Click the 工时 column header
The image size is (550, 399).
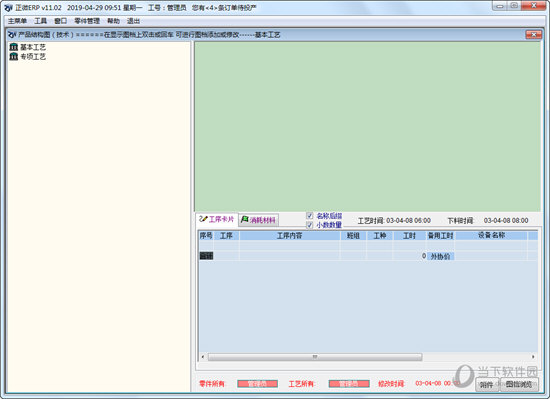[x=409, y=236]
